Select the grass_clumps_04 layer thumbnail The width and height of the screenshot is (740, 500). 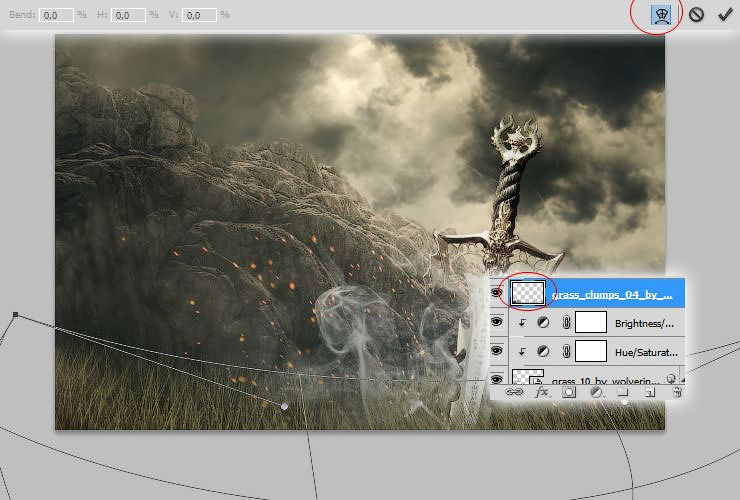point(528,293)
